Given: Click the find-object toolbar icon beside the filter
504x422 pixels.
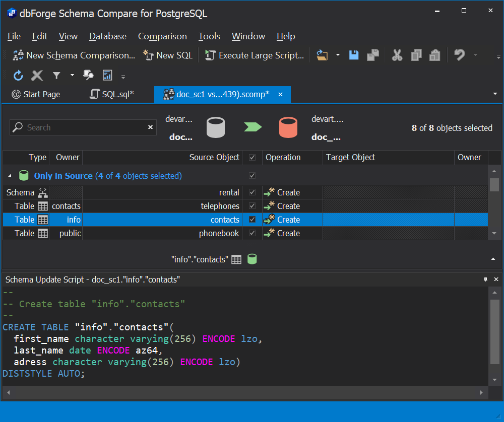Looking at the screenshot, I should pyautogui.click(x=88, y=75).
